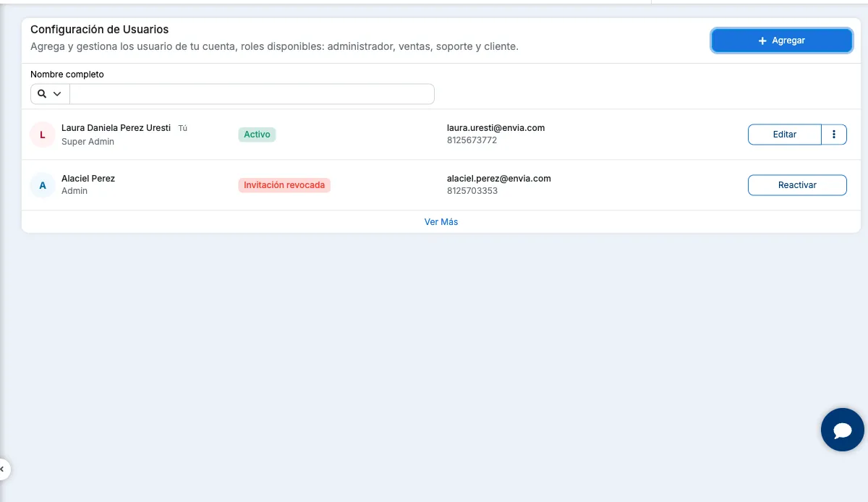The height and width of the screenshot is (502, 868).
Task: Click the Super Admin role label
Action: click(x=88, y=142)
